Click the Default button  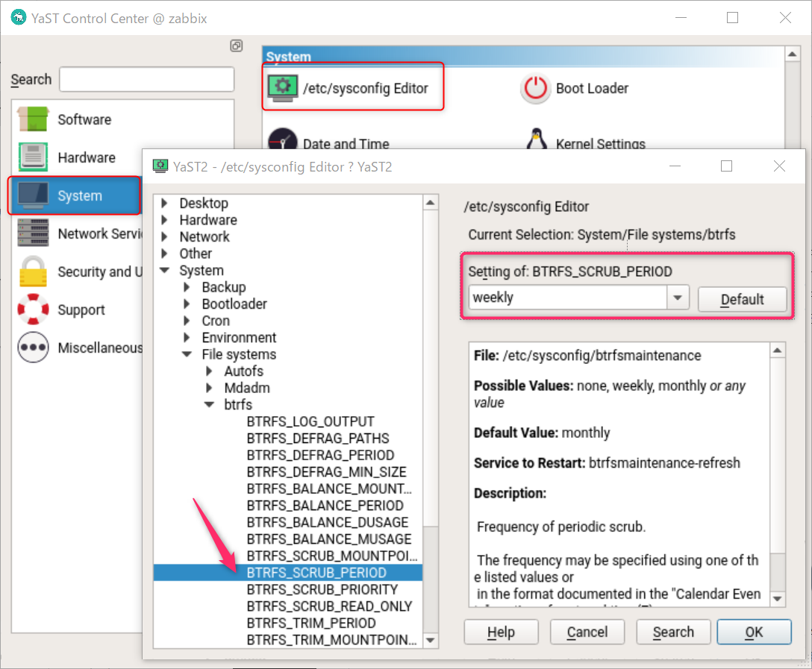click(742, 299)
